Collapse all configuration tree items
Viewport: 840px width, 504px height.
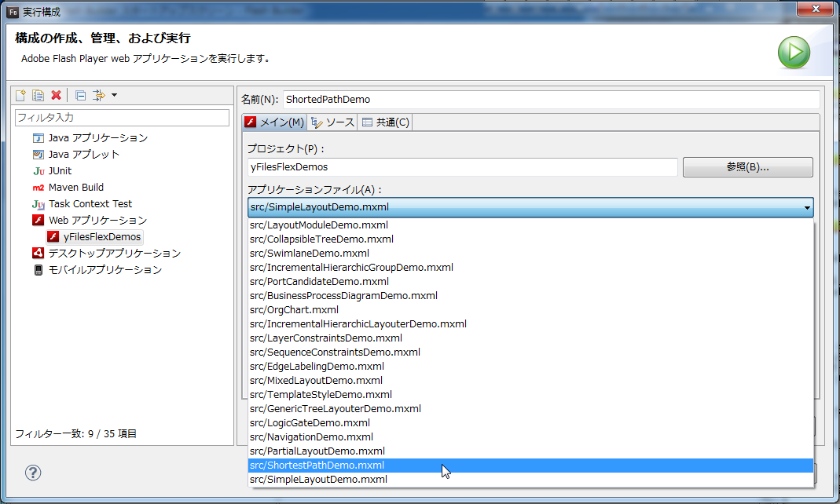[80, 95]
